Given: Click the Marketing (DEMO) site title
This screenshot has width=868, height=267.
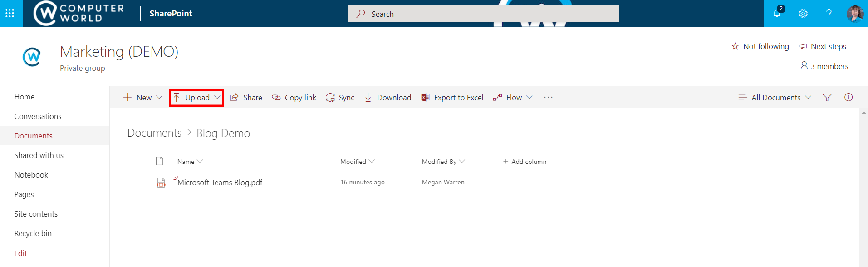Looking at the screenshot, I should [119, 52].
